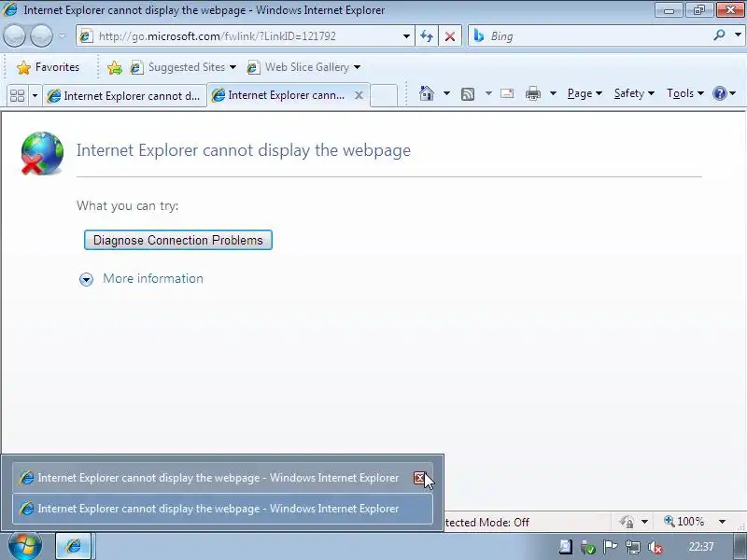The height and width of the screenshot is (560, 747).
Task: Click the Help question mark icon
Action: (719, 93)
